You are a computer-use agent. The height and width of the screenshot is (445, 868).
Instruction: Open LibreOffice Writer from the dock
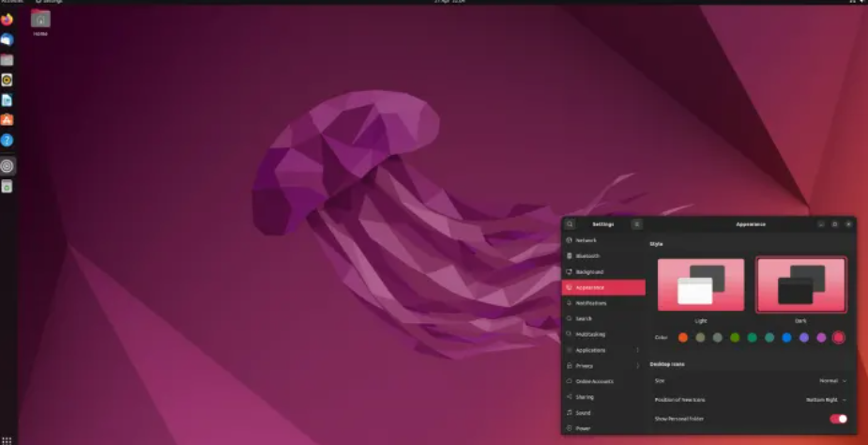coord(7,100)
